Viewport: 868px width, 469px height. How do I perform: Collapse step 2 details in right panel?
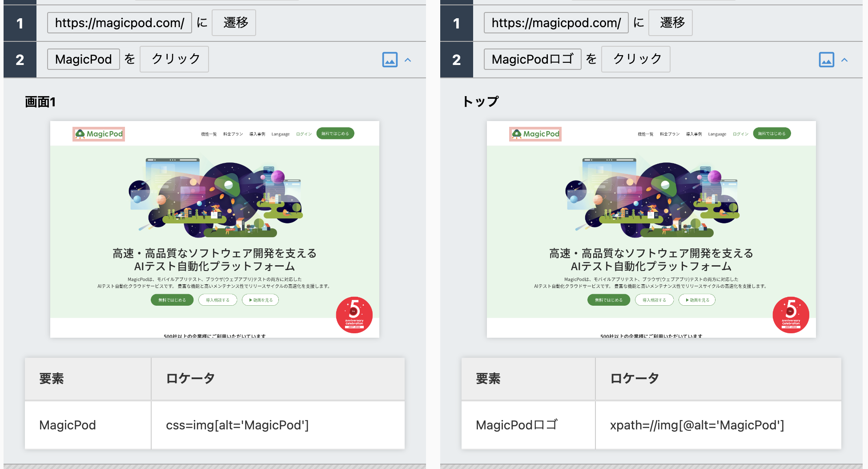(x=844, y=60)
